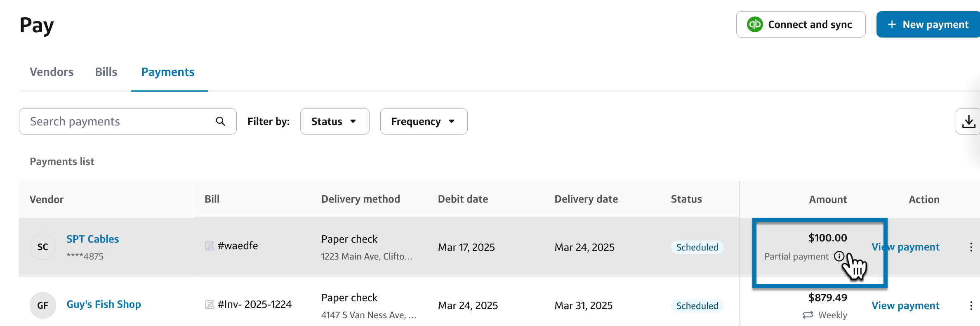Open more options for SPT Cables row
Screen dimensions: 980x326
[971, 247]
